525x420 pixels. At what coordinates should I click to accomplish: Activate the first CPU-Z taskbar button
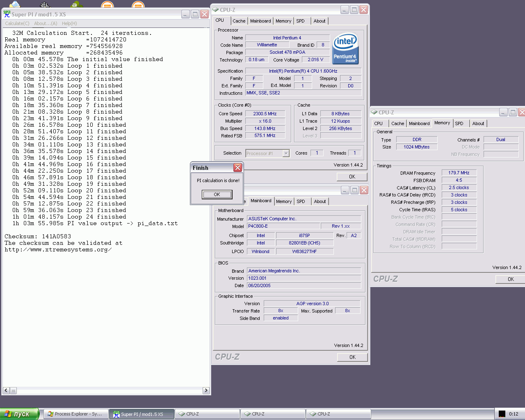point(207,414)
